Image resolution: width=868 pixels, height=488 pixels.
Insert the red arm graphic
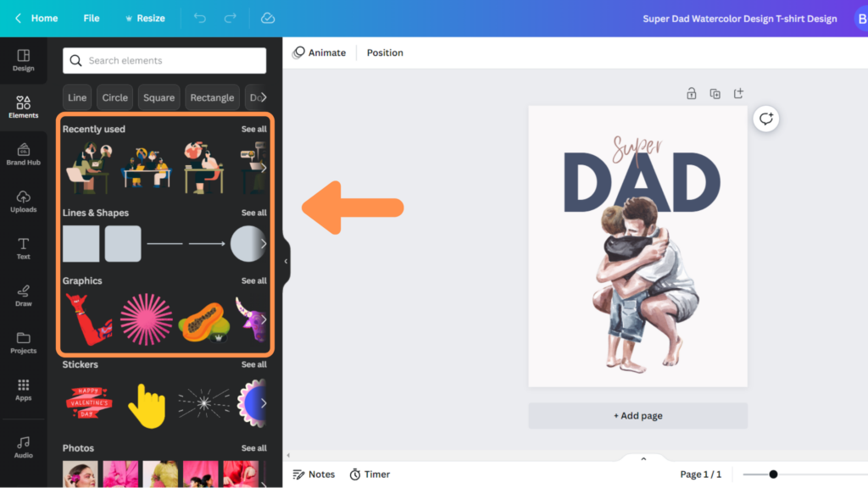click(89, 319)
